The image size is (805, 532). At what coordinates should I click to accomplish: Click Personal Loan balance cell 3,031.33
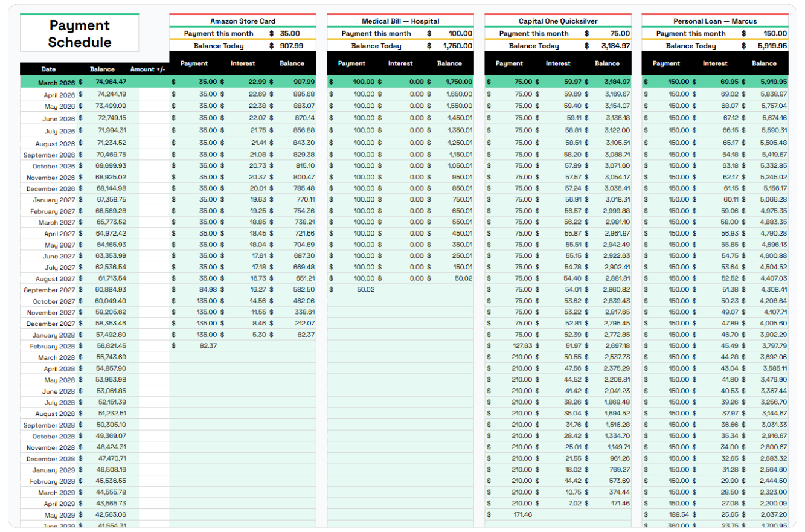tap(774, 424)
